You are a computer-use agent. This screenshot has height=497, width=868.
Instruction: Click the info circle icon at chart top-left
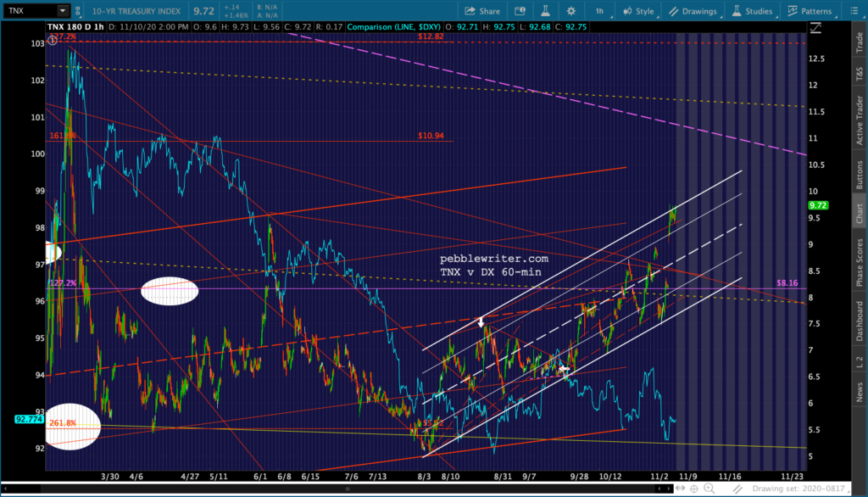pos(52,41)
